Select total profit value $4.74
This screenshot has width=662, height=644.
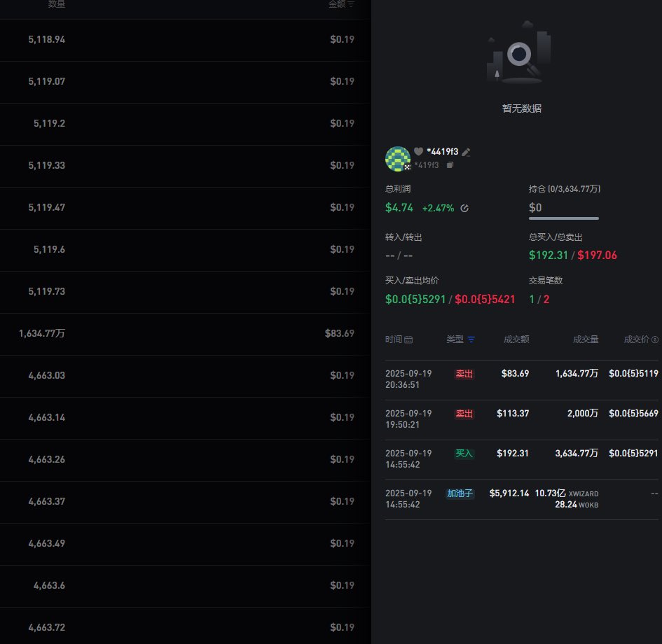(x=399, y=208)
